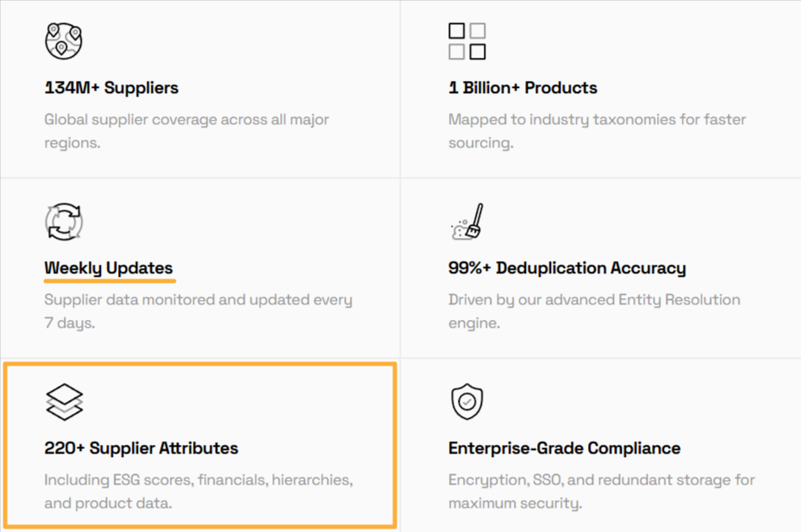Select the 134M+ Suppliers heading
Viewport: 801px width, 532px height.
tap(111, 88)
